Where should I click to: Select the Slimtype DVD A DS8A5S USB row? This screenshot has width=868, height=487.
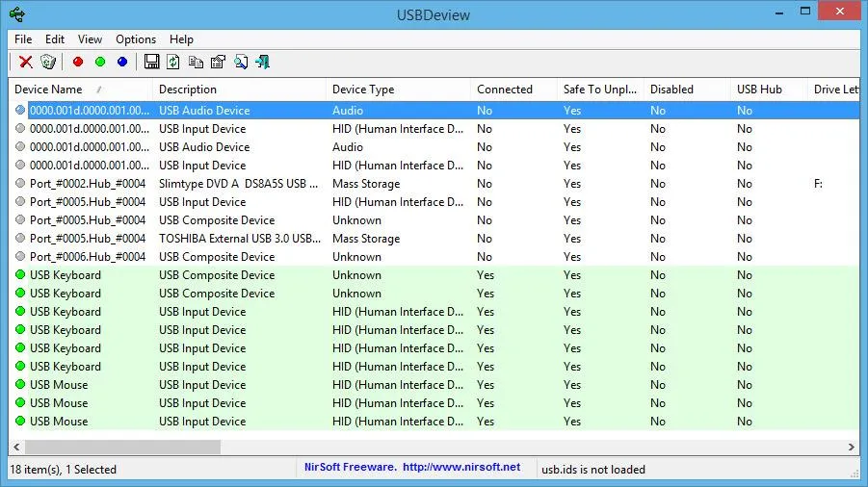click(434, 184)
